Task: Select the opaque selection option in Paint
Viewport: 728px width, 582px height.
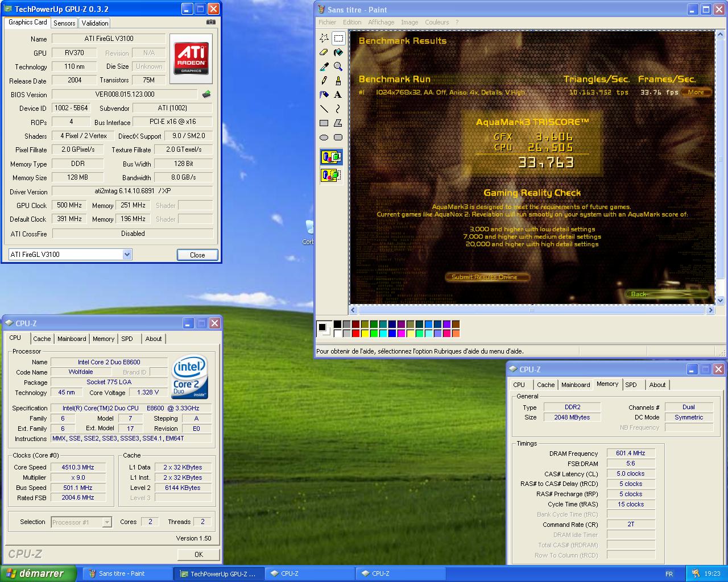Action: coord(331,157)
